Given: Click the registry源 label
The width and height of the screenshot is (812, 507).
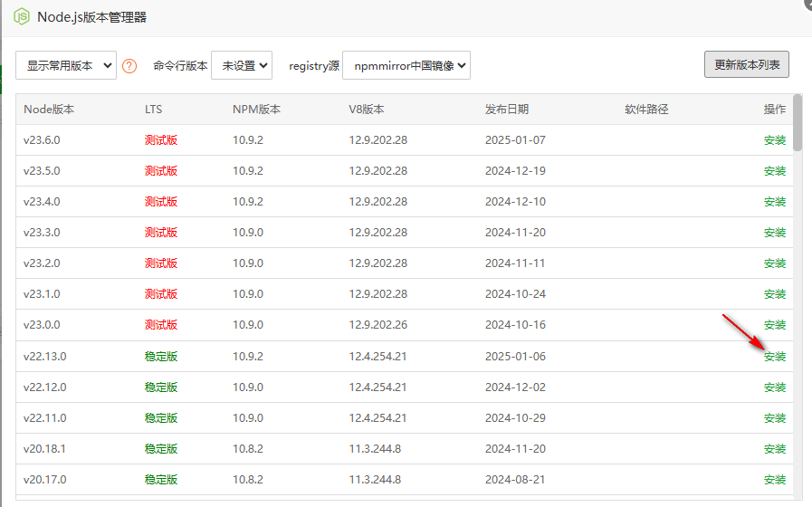Looking at the screenshot, I should click(x=314, y=66).
